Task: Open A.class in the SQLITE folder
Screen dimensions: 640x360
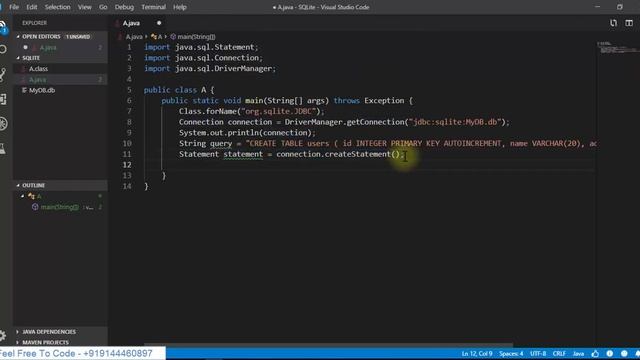Action: pyautogui.click(x=38, y=69)
